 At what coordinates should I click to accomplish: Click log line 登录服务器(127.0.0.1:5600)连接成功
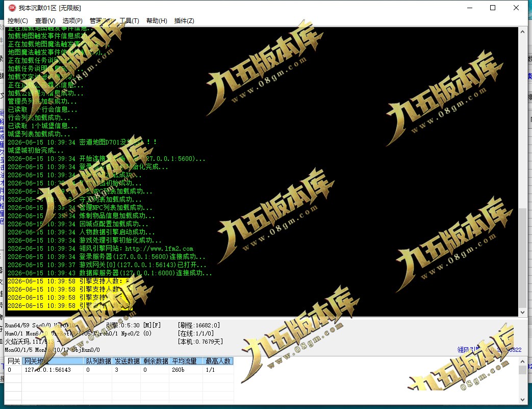107,257
